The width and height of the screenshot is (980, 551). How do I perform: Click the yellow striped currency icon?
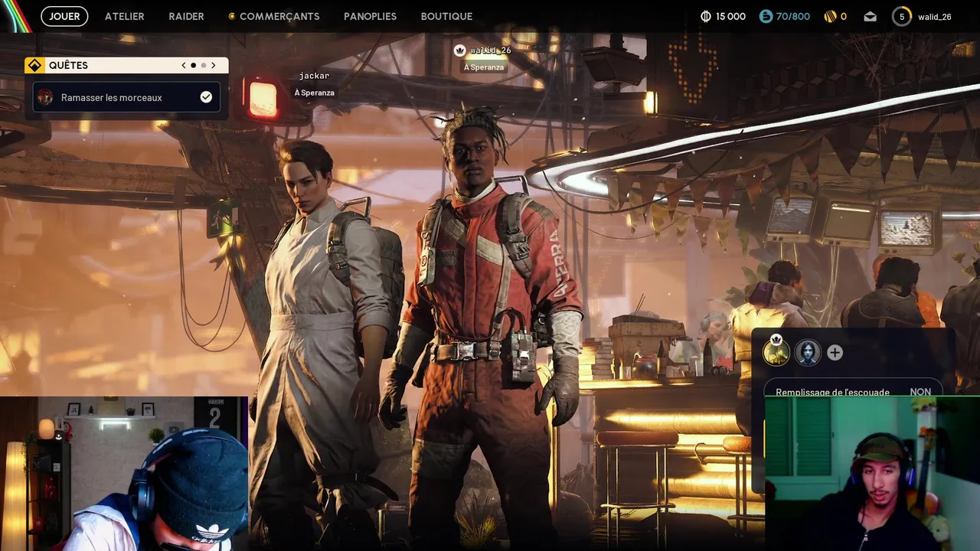(830, 16)
